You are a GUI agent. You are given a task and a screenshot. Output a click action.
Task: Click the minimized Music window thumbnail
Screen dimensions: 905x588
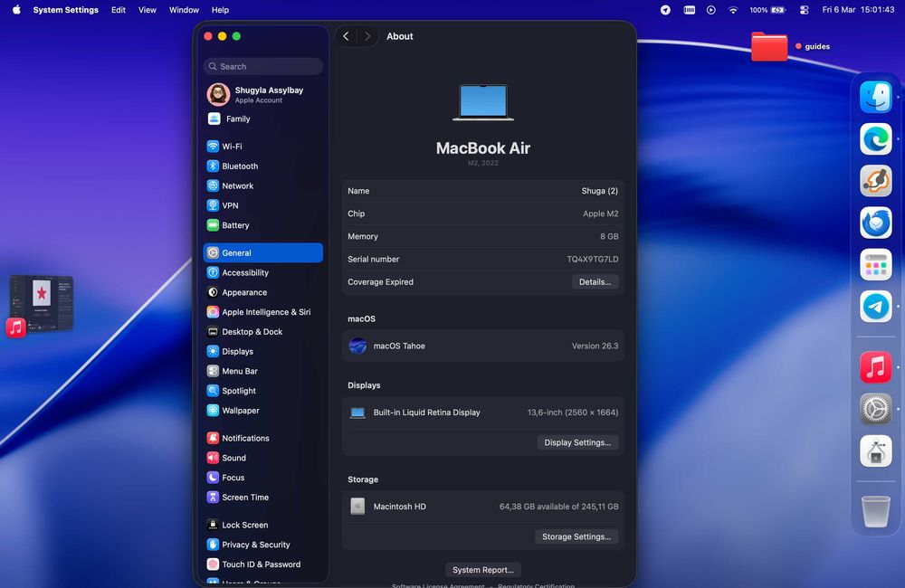click(x=42, y=304)
